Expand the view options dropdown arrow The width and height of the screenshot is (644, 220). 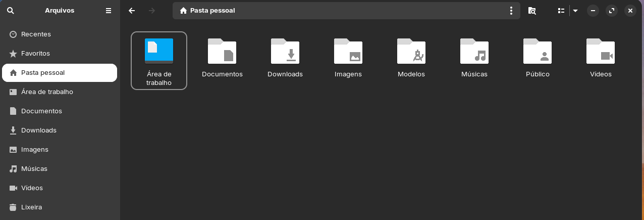[575, 10]
